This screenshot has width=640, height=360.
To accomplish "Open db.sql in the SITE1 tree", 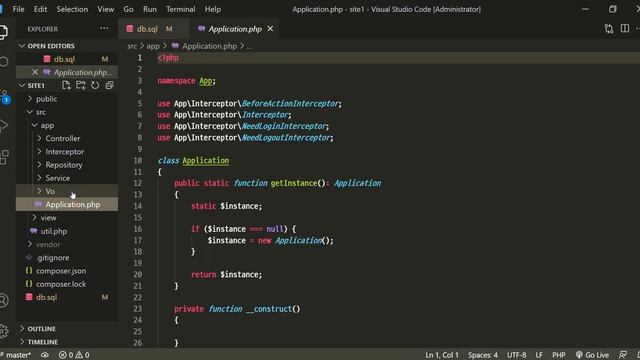I will 67,297.
